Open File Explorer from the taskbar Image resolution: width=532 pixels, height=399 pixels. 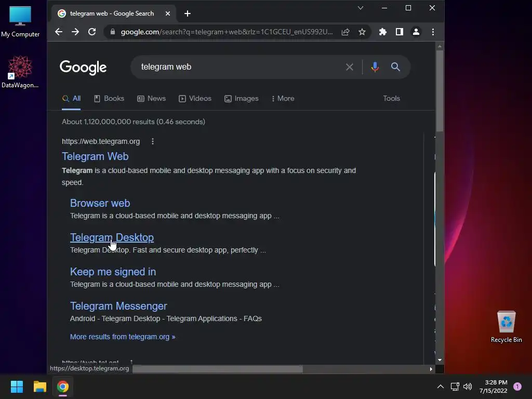(39, 387)
